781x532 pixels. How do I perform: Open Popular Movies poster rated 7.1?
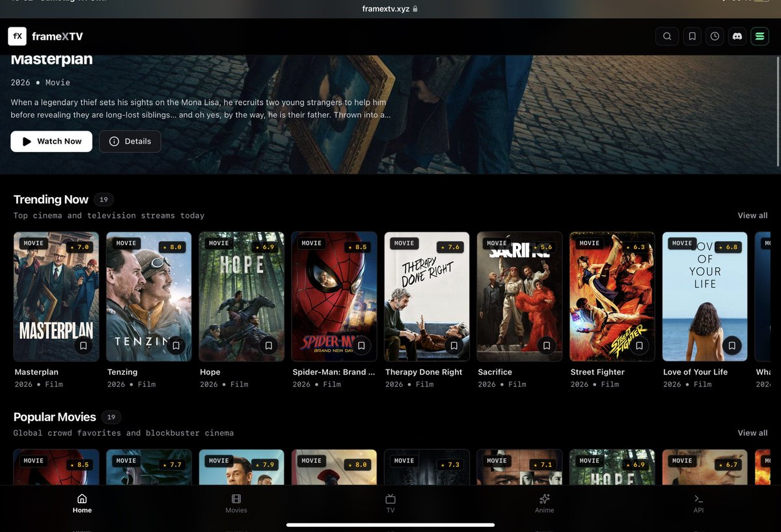click(519, 467)
